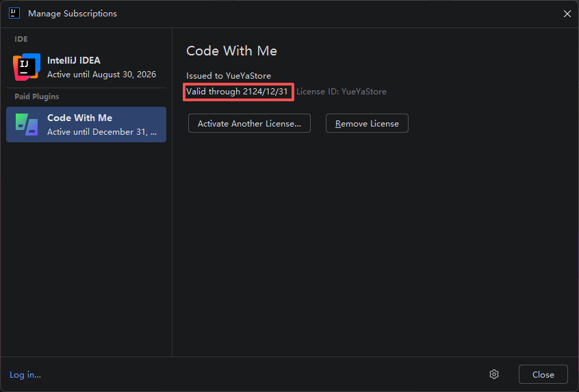The width and height of the screenshot is (579, 392).
Task: Close the Manage Subscriptions dialog with X
Action: coord(567,14)
